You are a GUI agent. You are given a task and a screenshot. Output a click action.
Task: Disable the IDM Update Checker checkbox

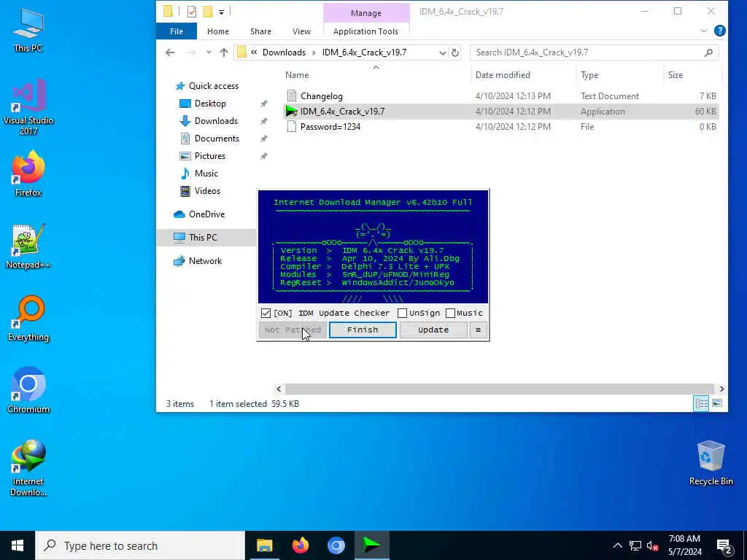[266, 313]
